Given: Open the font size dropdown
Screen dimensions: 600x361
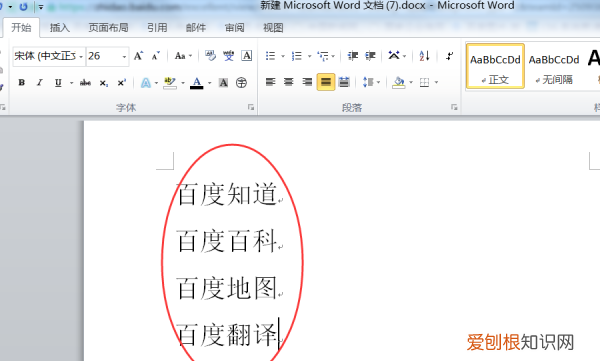Looking at the screenshot, I should point(124,57).
